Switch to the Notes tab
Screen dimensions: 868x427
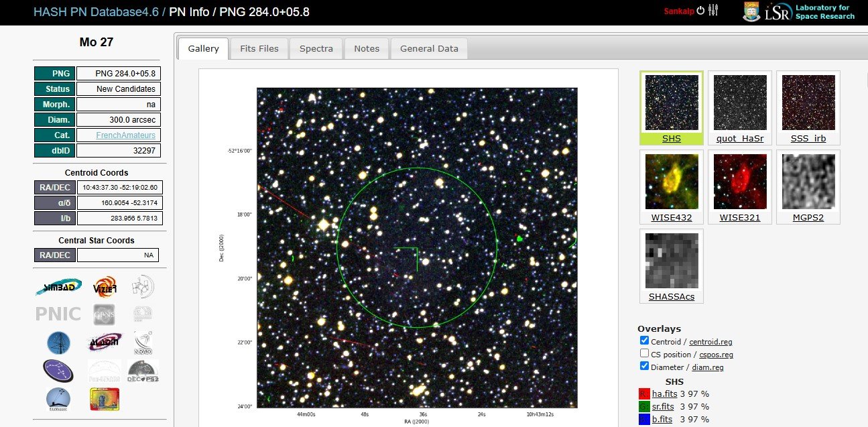[x=367, y=48]
